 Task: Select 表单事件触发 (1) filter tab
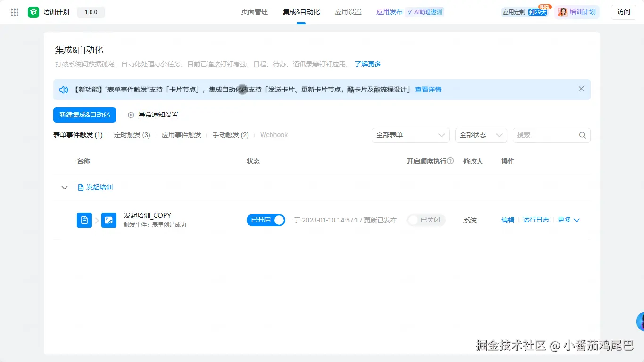point(78,135)
